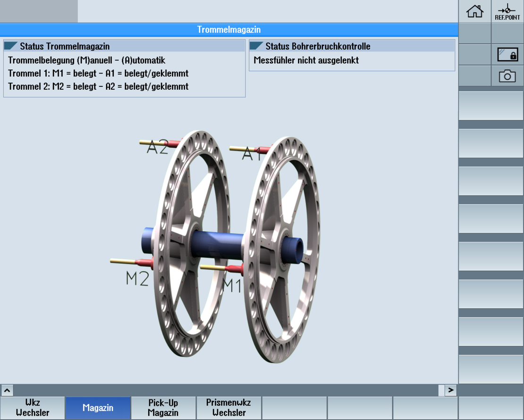Open the Wkz Wechsler softkey

tap(33, 408)
